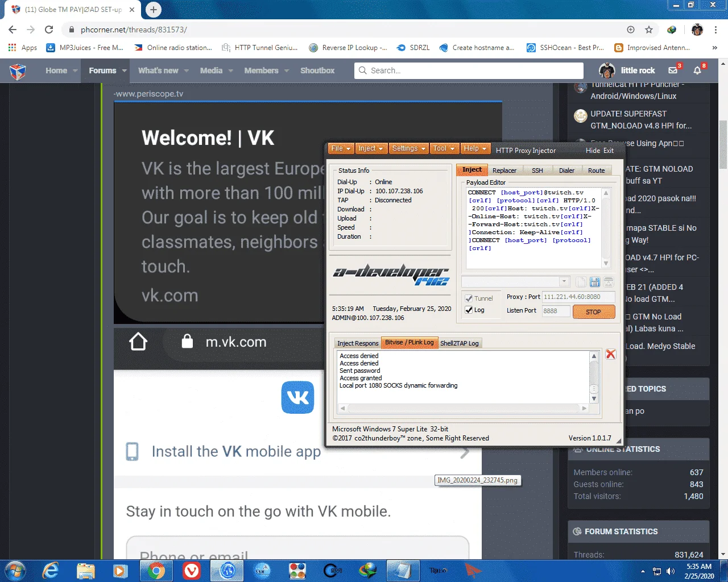This screenshot has width=728, height=582.
Task: Click inside the payload editor text
Action: point(533,228)
